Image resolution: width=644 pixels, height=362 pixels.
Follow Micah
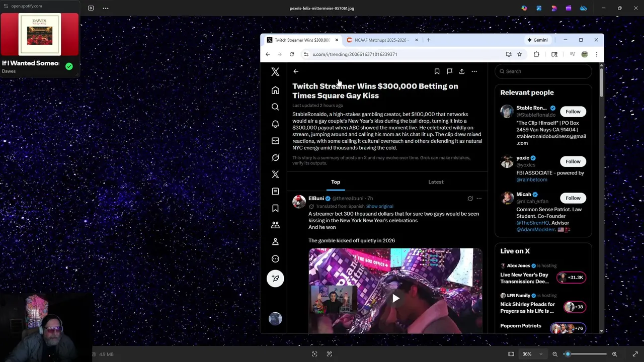(573, 198)
